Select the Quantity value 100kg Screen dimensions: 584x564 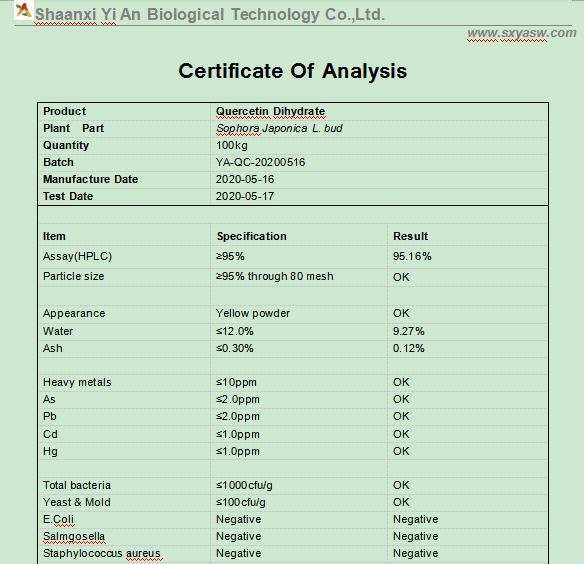click(x=232, y=145)
